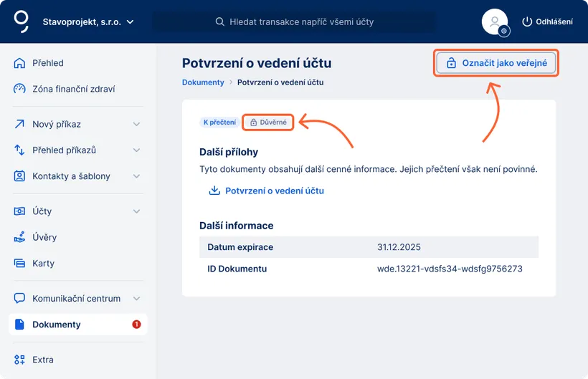The width and height of the screenshot is (588, 379).
Task: Click the K přečtení tag
Action: click(x=219, y=122)
